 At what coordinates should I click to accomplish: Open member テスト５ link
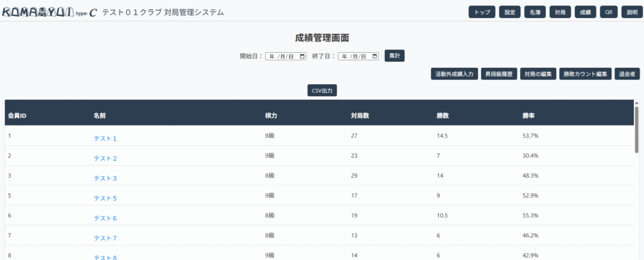pyautogui.click(x=105, y=198)
